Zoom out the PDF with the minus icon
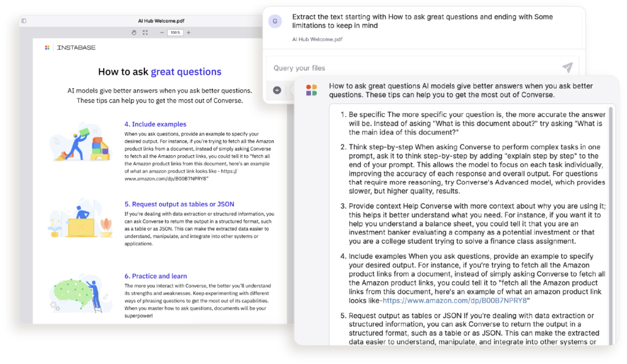Screen dimensions: 627x364 (x=162, y=32)
